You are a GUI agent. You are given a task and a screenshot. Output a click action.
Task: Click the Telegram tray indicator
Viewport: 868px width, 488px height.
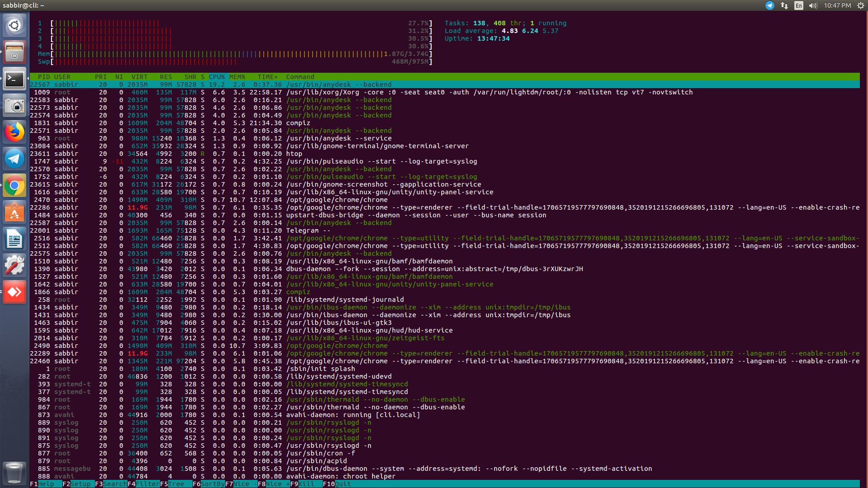[770, 5]
